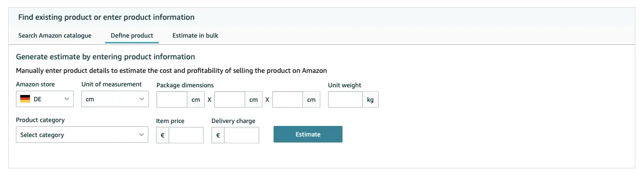Image resolution: width=644 pixels, height=179 pixels.
Task: Open the Amazon store dropdown chevron
Action: point(66,99)
